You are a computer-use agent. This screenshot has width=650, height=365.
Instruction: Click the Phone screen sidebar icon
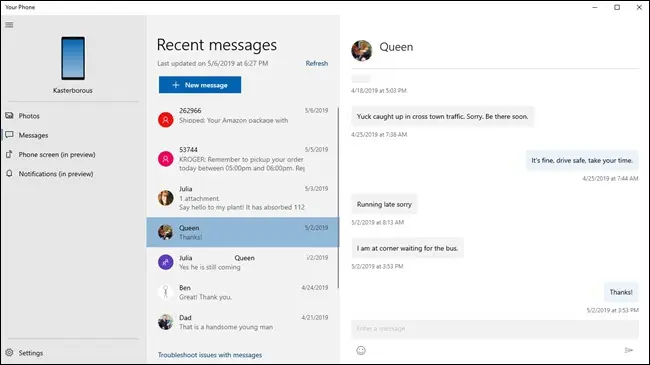click(x=9, y=154)
